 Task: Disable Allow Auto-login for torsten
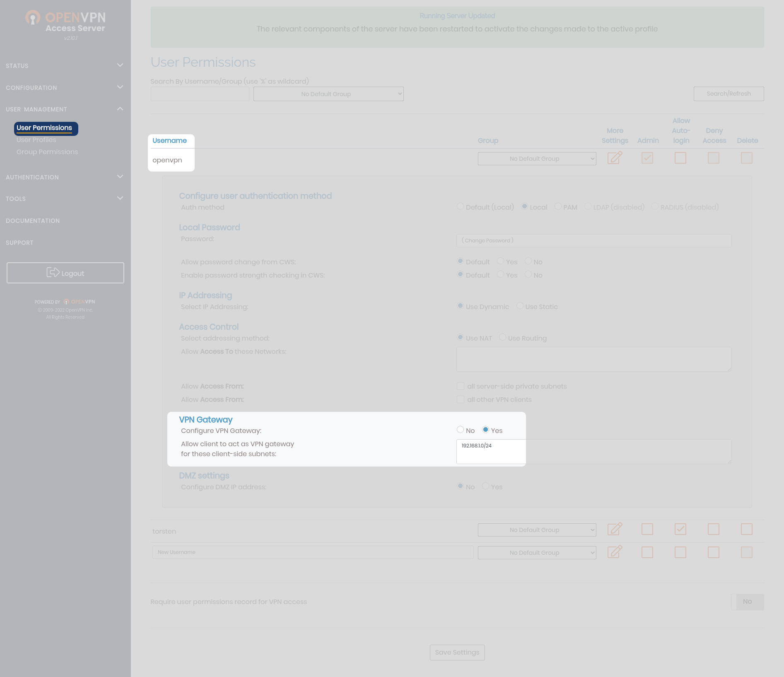(680, 529)
